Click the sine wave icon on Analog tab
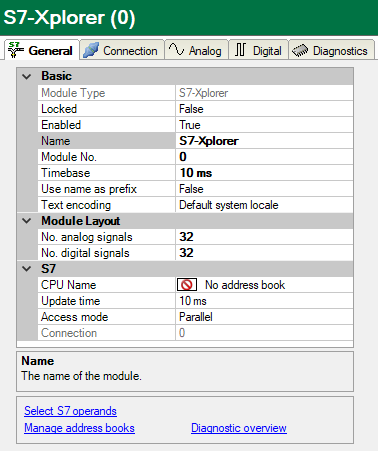Image resolution: width=378 pixels, height=451 pixels. tap(176, 50)
